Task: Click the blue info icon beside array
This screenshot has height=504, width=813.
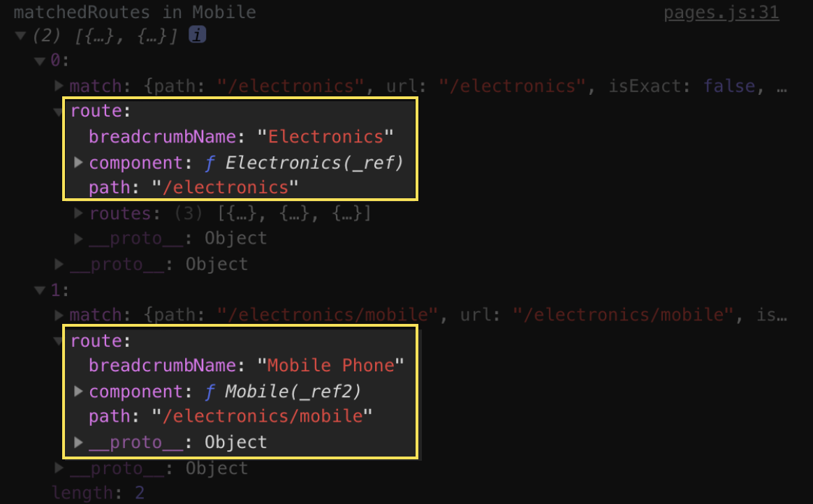Action: tap(197, 35)
